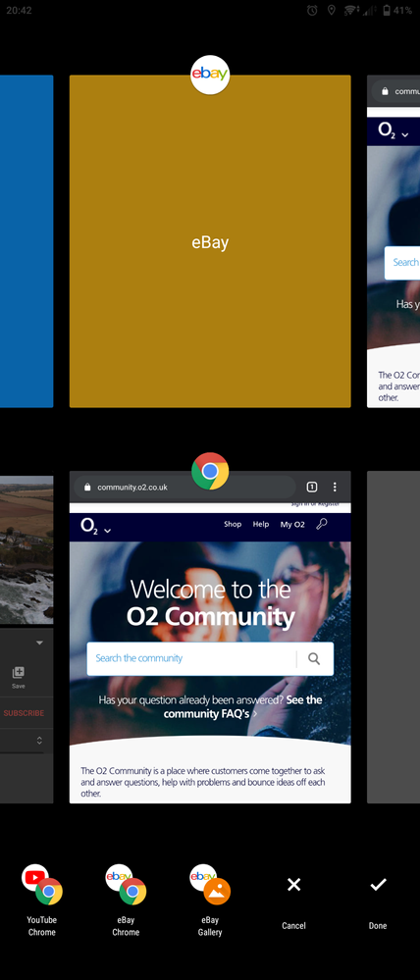Tap the YouTube video thumbnail on left card
420x980 pixels.
coord(26,550)
